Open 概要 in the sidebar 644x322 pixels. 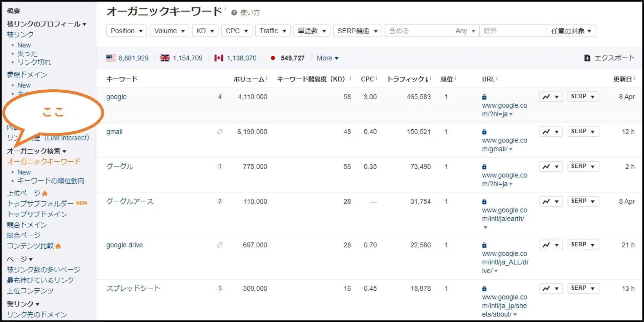point(13,11)
